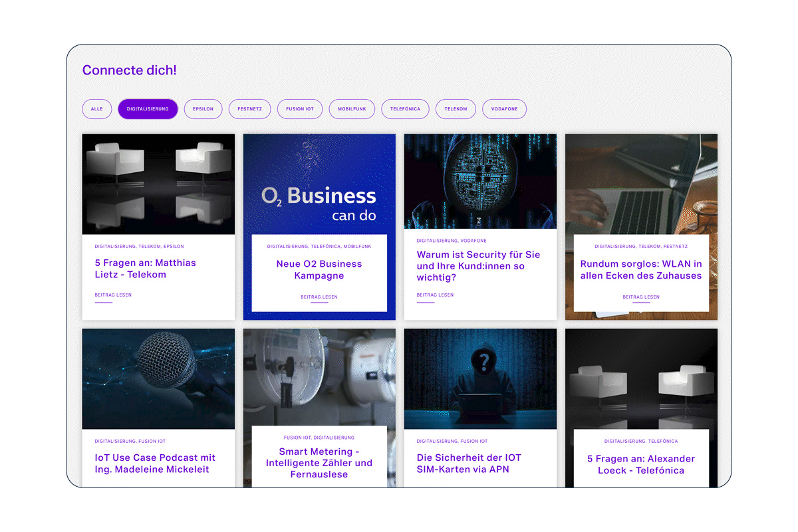Select the ALLE filter pill
This screenshot has width=798, height=532.
click(97, 109)
